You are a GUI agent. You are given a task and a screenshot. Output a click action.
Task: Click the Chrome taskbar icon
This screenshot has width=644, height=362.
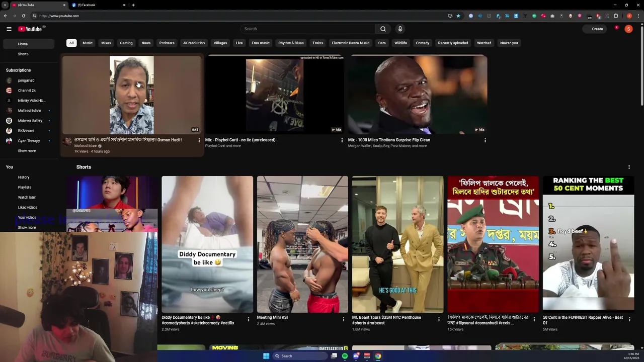tap(378, 356)
